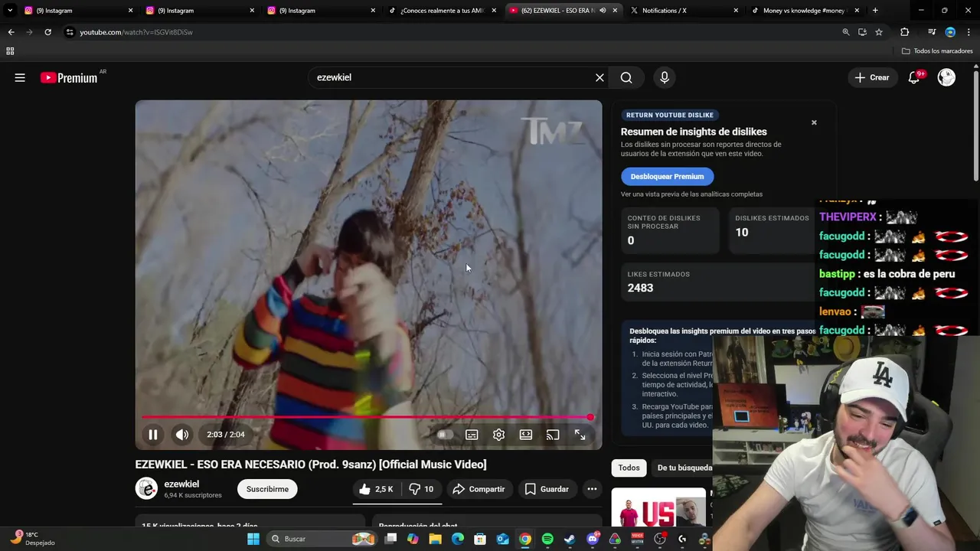This screenshot has height=551, width=980.
Task: Share the video with Compartir
Action: 478,489
